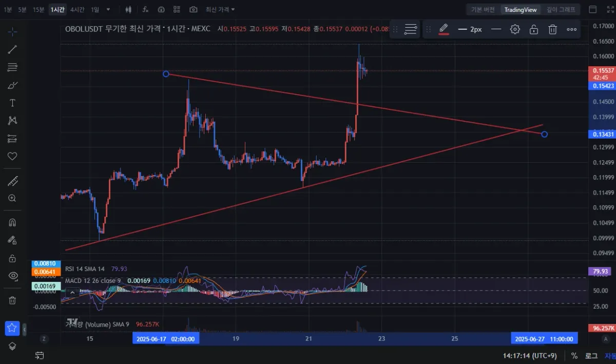Select the brush and shapes tool

12,85
